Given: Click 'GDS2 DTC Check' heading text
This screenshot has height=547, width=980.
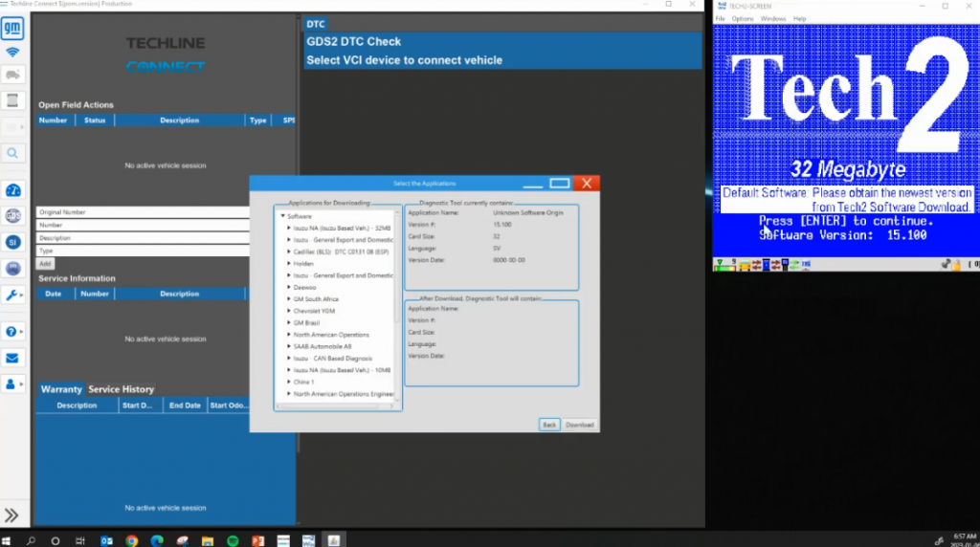Looking at the screenshot, I should 354,41.
